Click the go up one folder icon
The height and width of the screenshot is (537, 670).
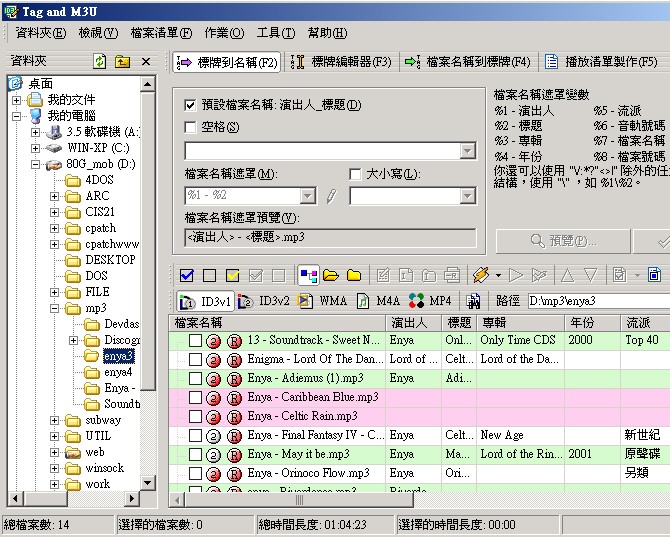click(x=122, y=62)
